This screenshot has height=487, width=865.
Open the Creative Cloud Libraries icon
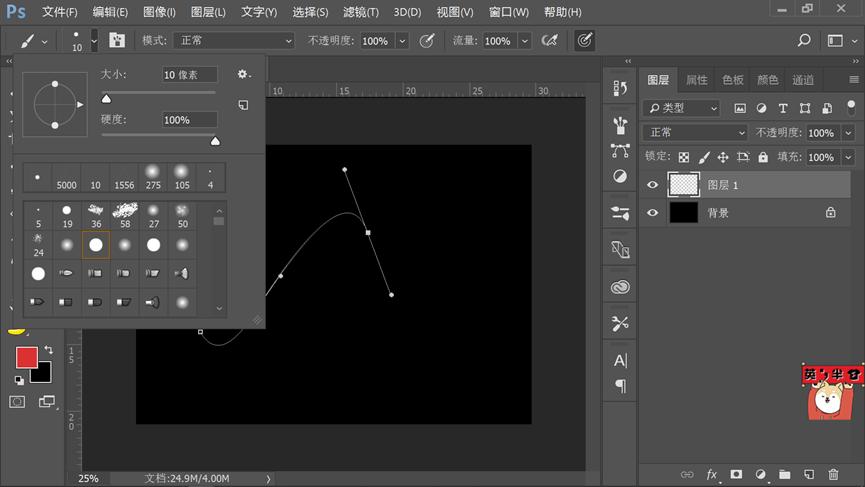(x=620, y=287)
